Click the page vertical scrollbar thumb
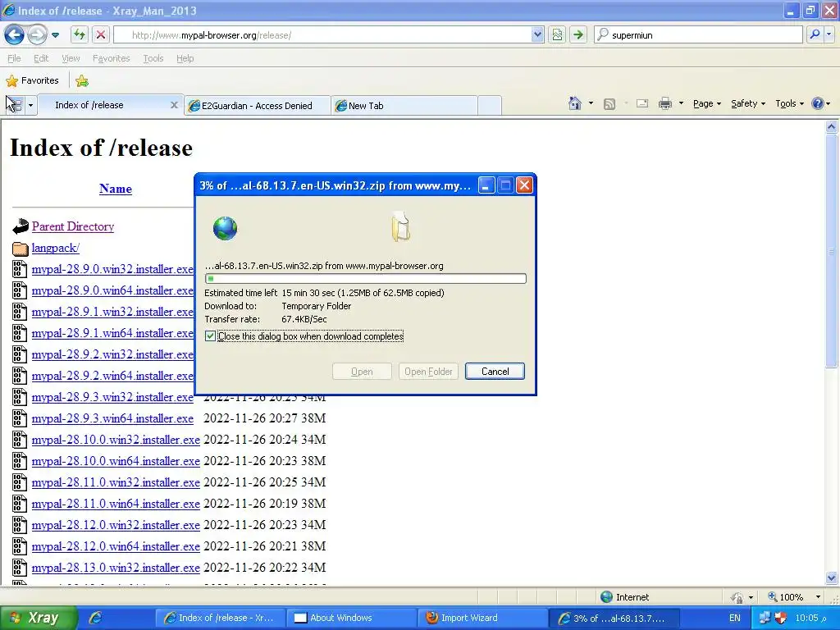The width and height of the screenshot is (840, 630). (x=831, y=251)
